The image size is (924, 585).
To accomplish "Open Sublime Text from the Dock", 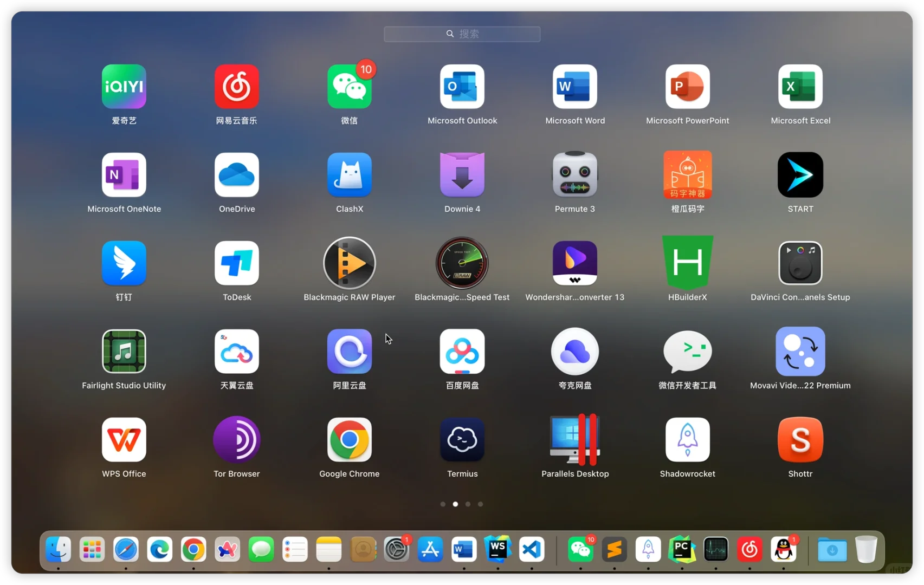I will point(614,550).
